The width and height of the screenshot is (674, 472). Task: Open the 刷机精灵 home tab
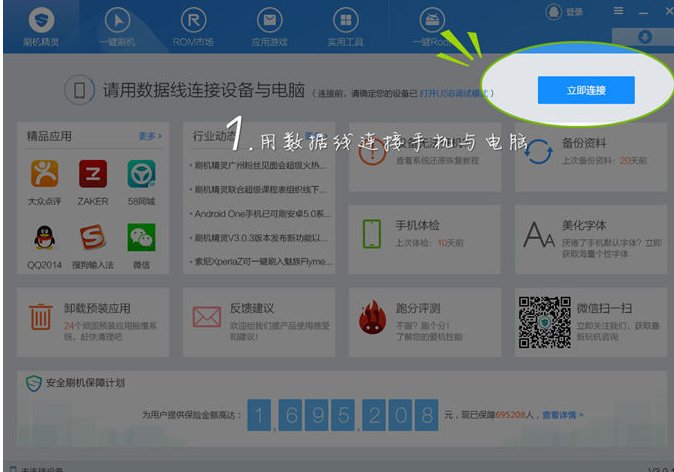[41, 27]
